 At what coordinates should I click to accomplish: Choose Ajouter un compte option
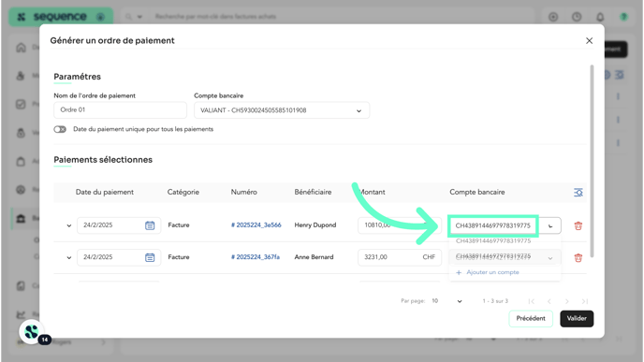coord(488,272)
